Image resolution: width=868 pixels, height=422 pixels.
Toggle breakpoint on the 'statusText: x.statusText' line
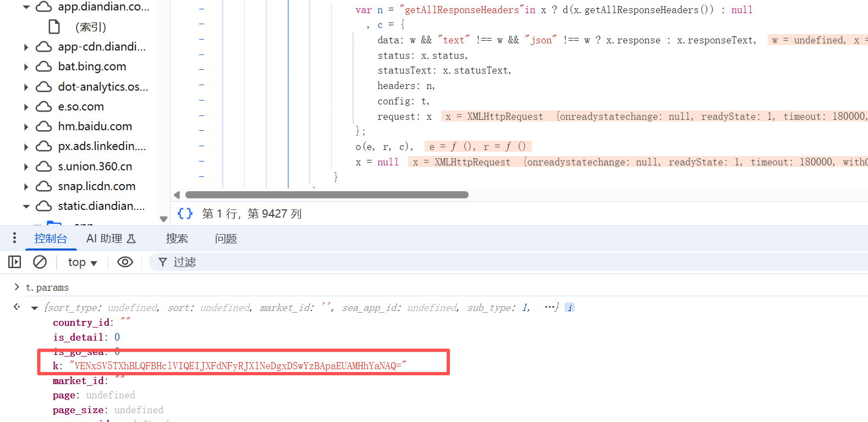pos(201,69)
